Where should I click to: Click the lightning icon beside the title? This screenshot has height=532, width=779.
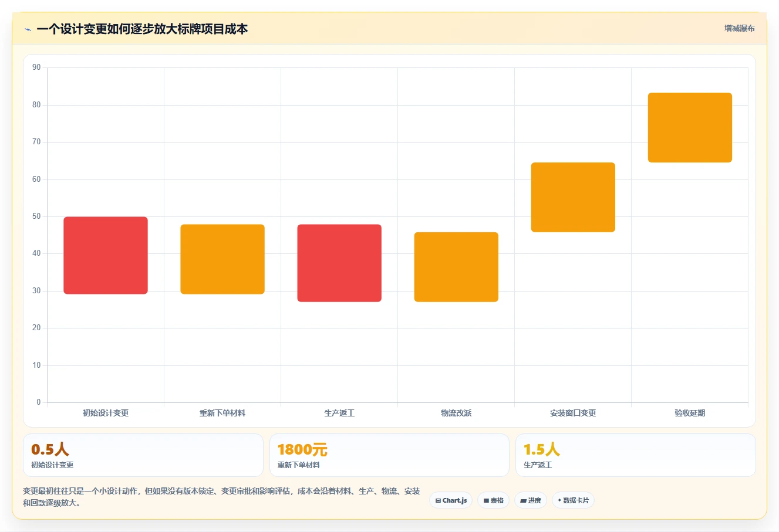point(28,29)
